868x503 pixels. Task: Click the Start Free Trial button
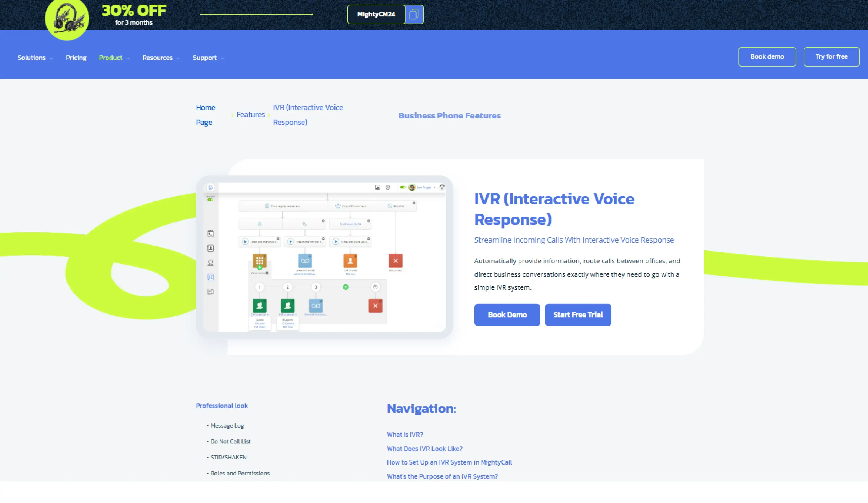click(578, 315)
